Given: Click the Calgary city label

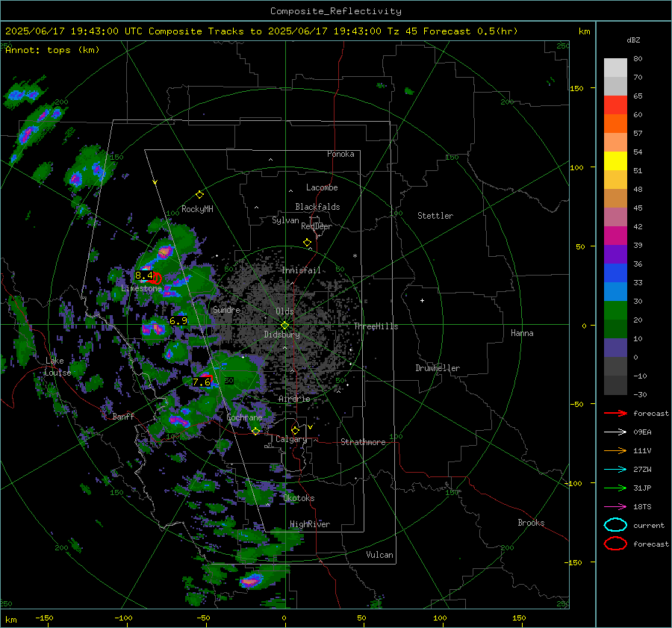Looking at the screenshot, I should coord(291,439).
